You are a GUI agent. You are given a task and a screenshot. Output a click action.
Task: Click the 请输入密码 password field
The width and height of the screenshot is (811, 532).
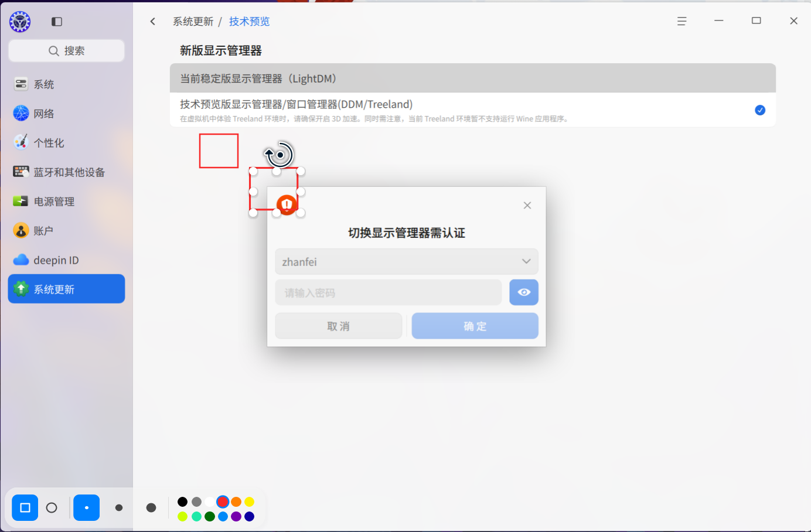pyautogui.click(x=389, y=292)
